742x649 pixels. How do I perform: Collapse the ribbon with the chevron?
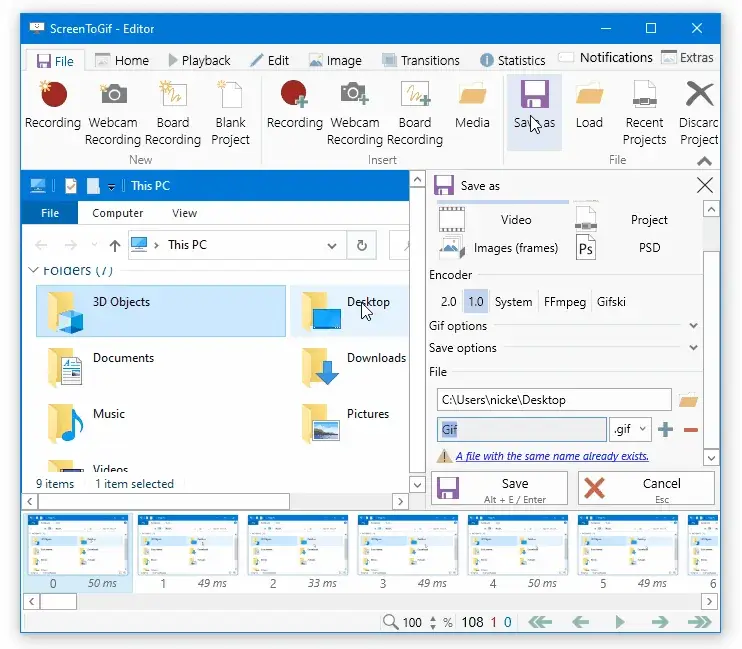tap(704, 161)
